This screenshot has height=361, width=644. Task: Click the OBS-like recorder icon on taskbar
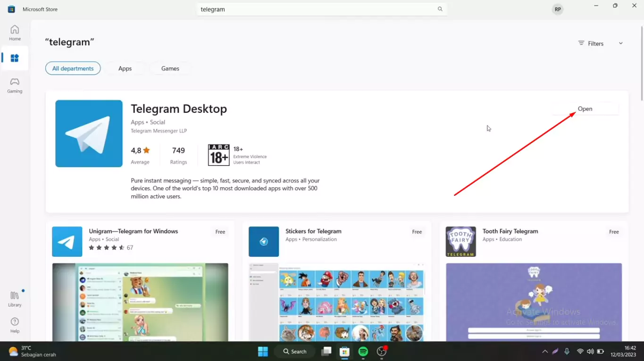pos(382,352)
